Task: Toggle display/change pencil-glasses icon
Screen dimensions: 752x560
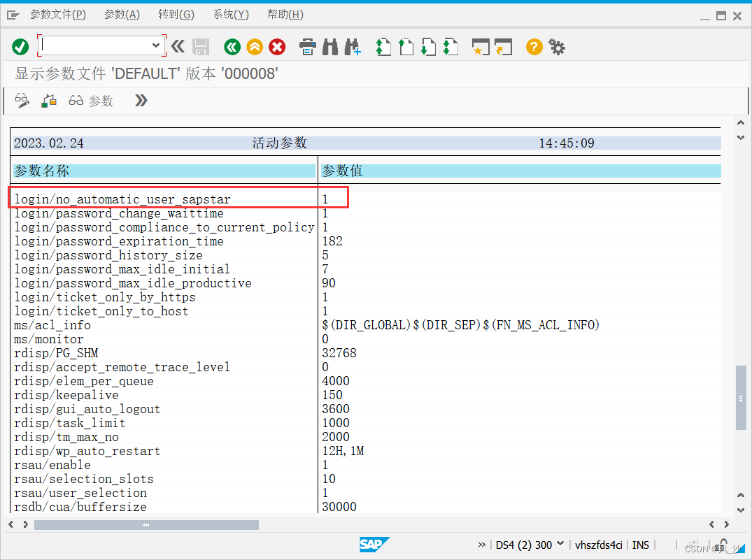Action: (22, 101)
